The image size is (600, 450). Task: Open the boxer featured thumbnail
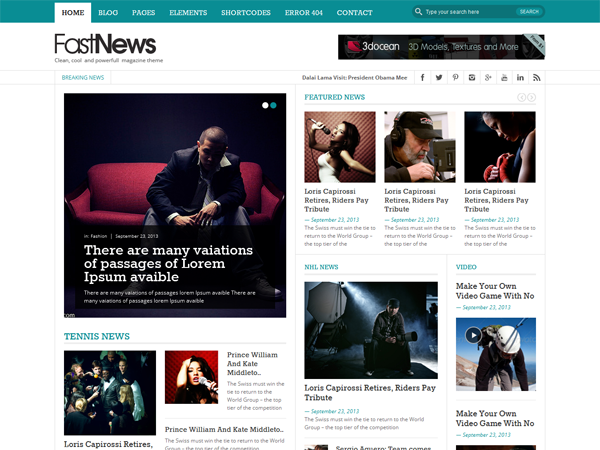[500, 147]
